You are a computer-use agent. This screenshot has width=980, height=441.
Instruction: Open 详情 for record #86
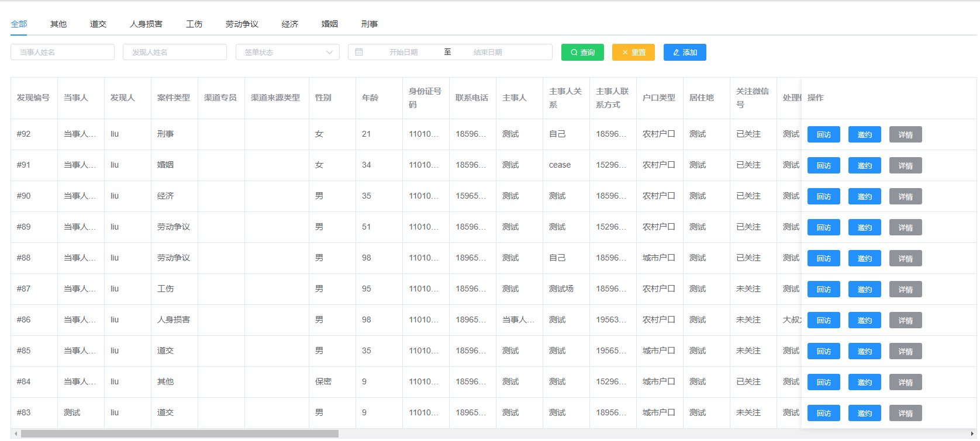pyautogui.click(x=906, y=320)
